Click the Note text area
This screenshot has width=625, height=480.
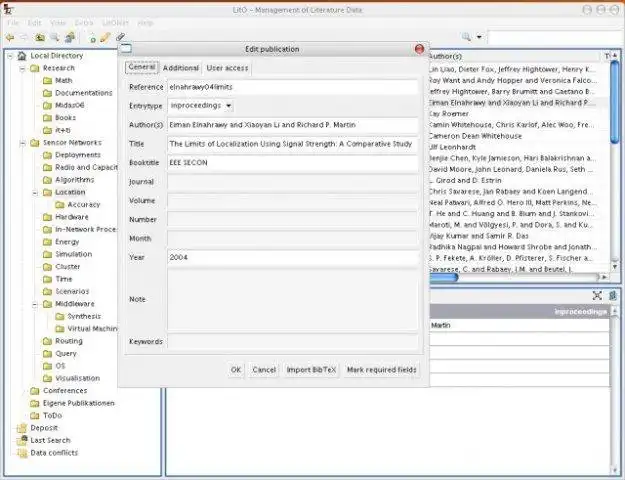pos(293,300)
